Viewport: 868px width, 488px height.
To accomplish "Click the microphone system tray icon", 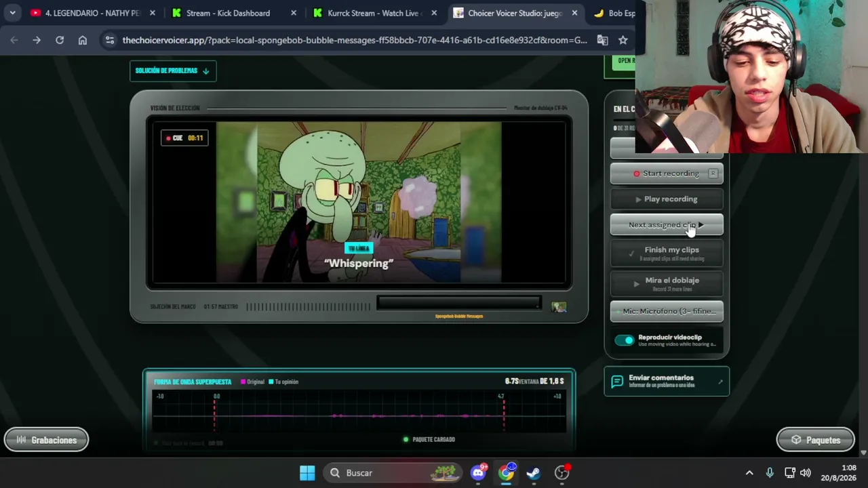I will (770, 472).
